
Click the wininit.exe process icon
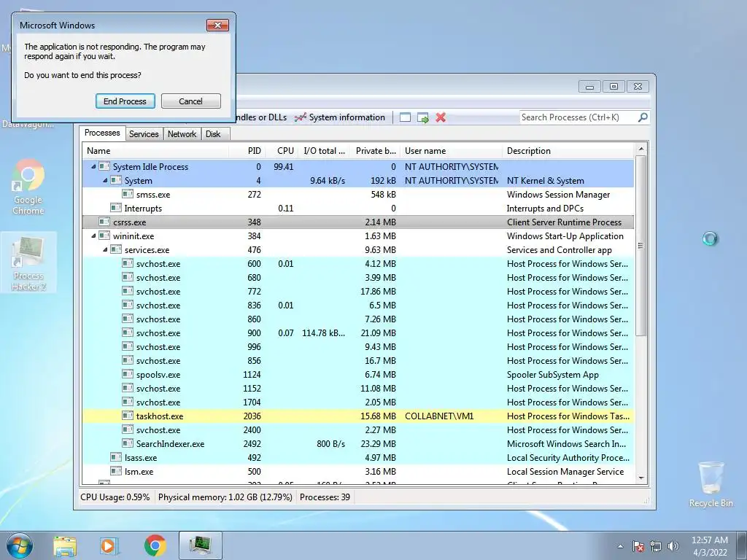(x=104, y=236)
